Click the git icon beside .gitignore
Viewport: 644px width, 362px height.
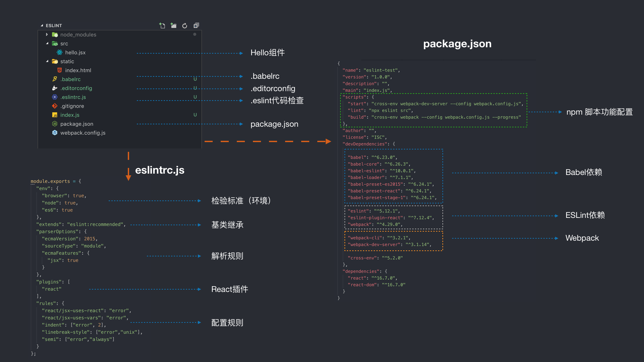[55, 106]
